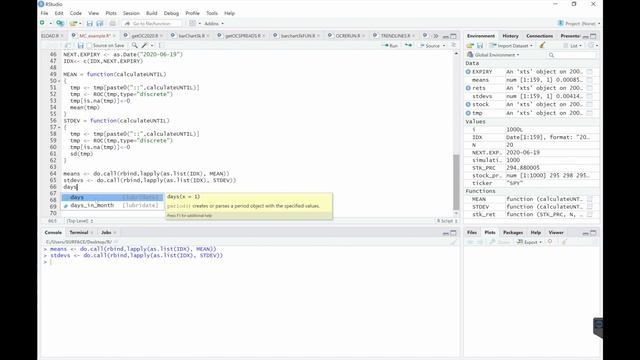Open the Import Dataset dropdown
The image size is (640, 360).
click(x=511, y=45)
